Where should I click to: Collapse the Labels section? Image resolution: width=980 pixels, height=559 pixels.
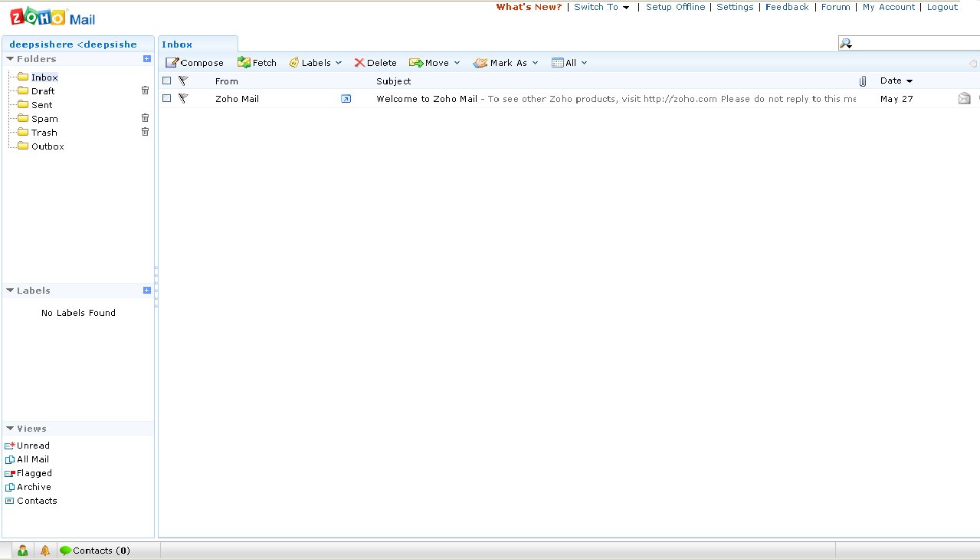point(11,291)
